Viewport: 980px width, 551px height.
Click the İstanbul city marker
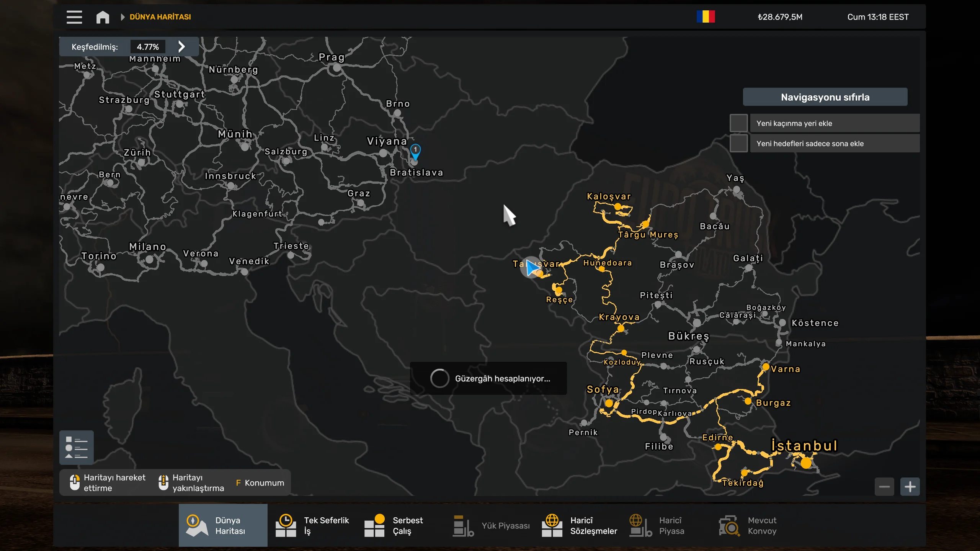click(806, 463)
